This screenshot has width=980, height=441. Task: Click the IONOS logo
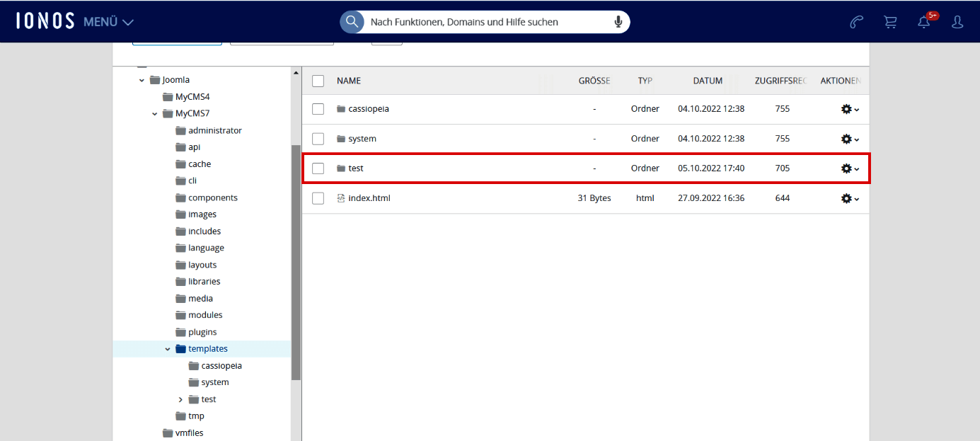[x=45, y=21]
